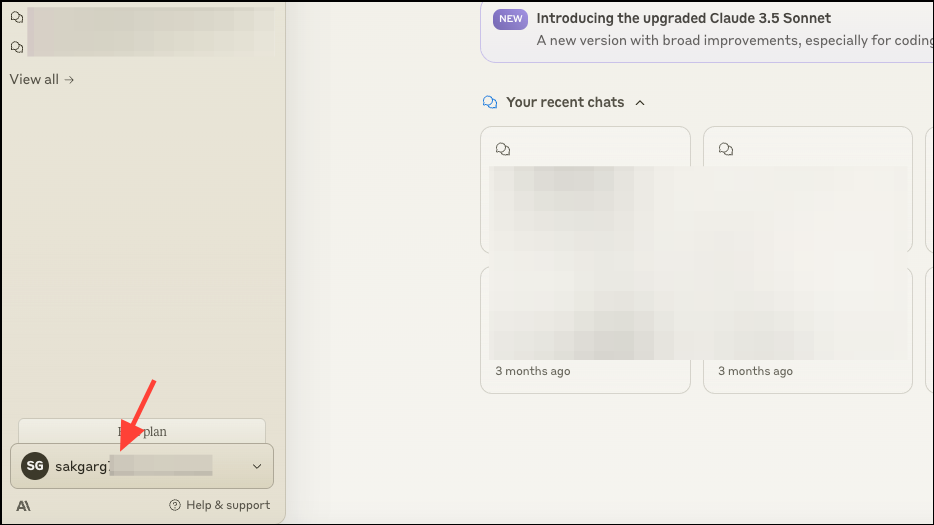Click the Your recent chats bubble icon

tap(490, 102)
